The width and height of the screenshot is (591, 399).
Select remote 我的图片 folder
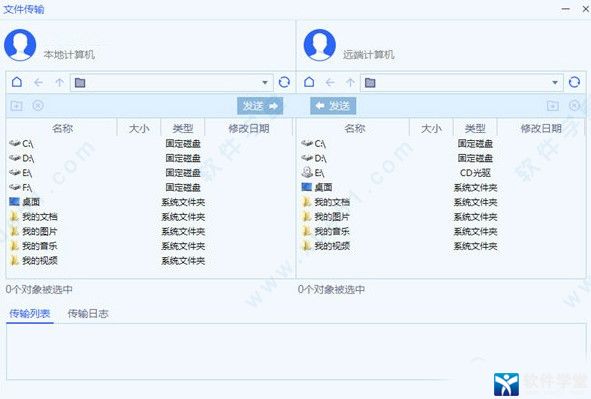[326, 217]
